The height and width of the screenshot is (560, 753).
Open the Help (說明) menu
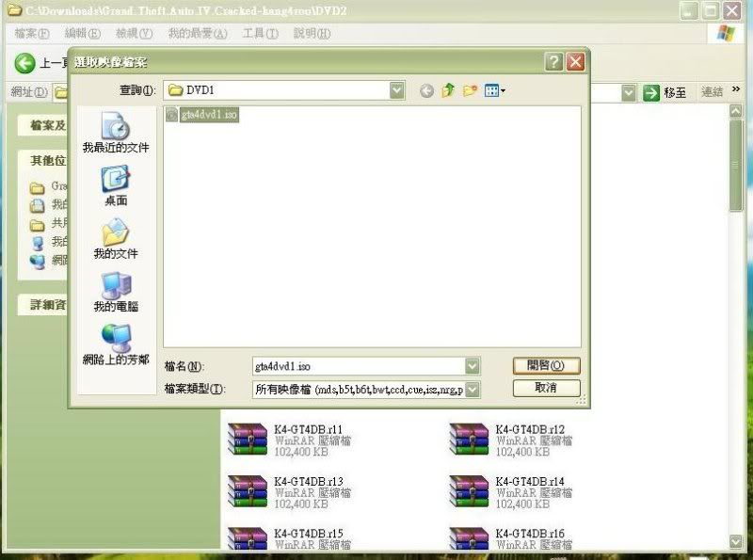[312, 33]
